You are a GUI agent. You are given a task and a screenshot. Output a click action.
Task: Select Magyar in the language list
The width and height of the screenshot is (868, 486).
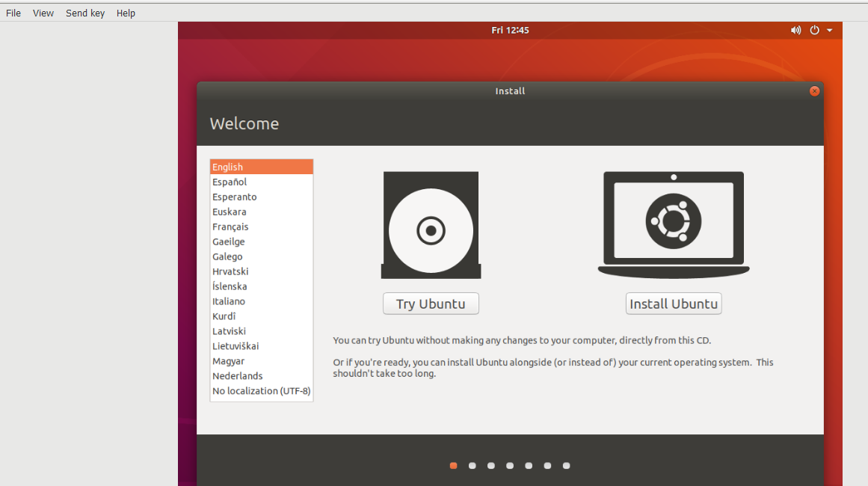pos(228,361)
